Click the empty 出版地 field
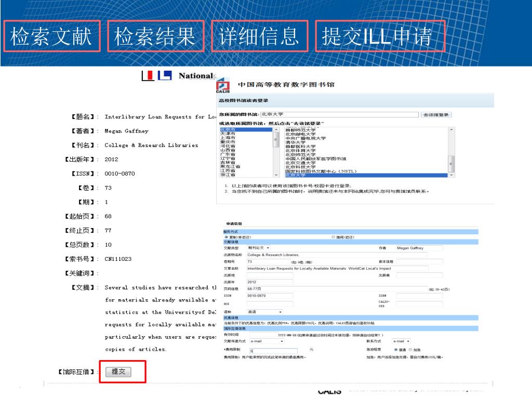The height and width of the screenshot is (399, 532). tap(270, 275)
